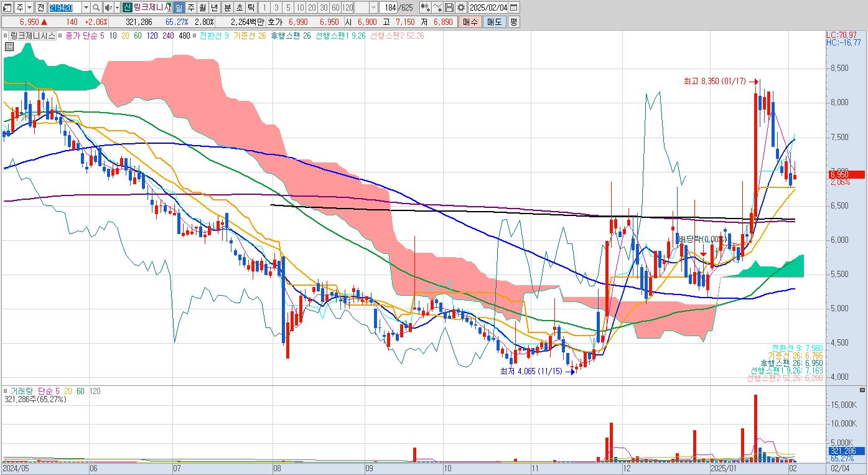This screenshot has height=475, width=868.
Task: Switch chart to 년 (yearly) period
Action: point(214,7)
